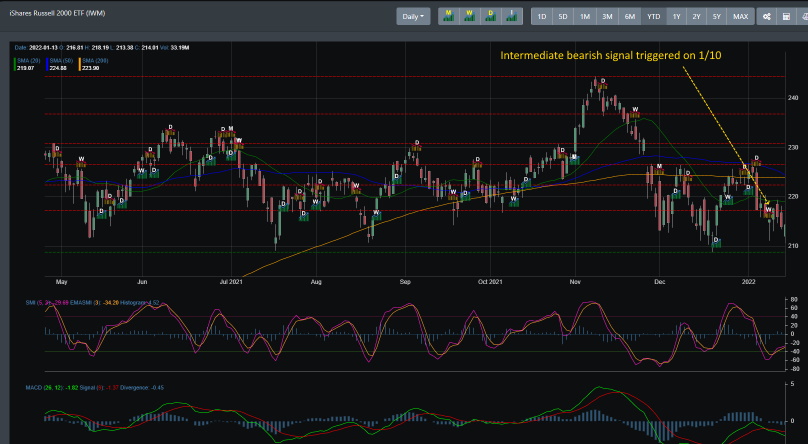
Task: Switch chart range to 5Y
Action: (716, 16)
